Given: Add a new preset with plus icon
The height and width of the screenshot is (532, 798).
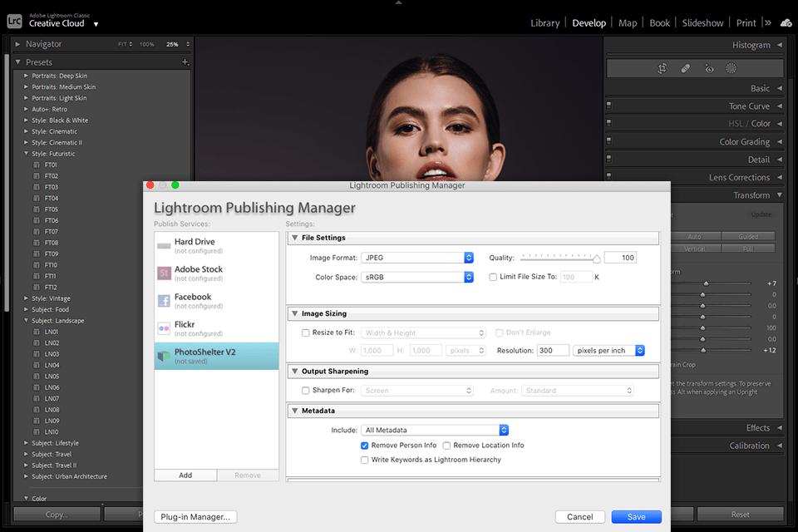Looking at the screenshot, I should pos(185,62).
